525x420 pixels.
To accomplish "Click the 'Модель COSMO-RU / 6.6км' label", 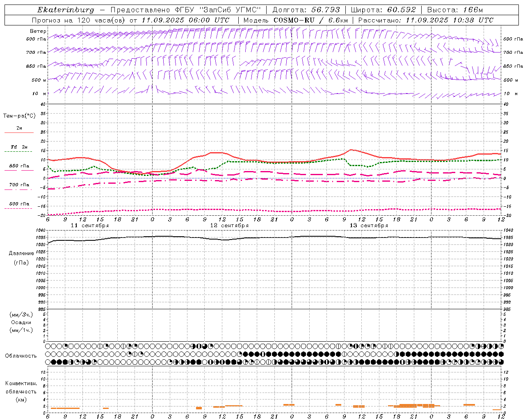I will [295, 20].
